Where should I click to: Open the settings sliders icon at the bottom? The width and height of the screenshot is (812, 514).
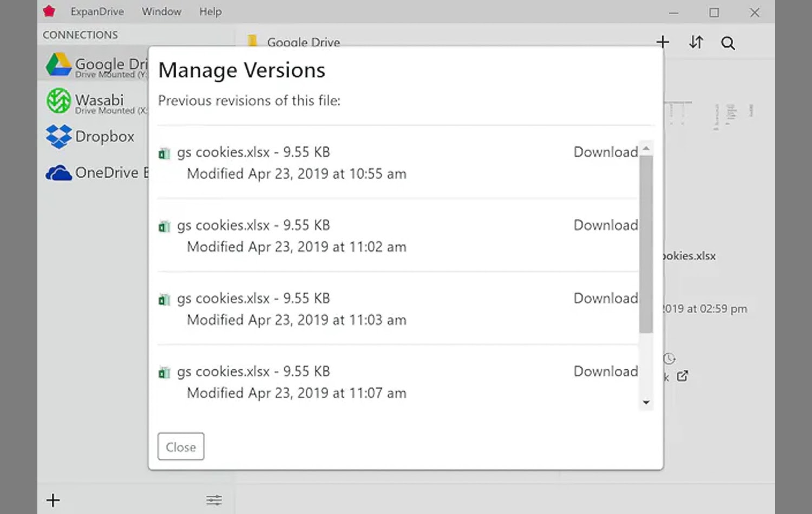214,500
